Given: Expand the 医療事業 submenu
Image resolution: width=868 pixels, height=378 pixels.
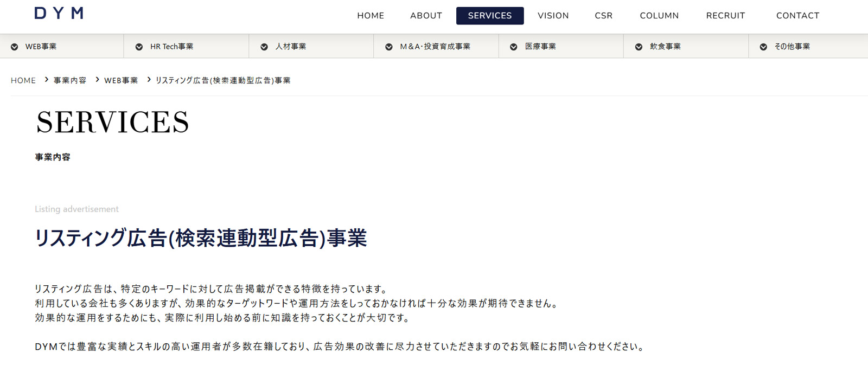Looking at the screenshot, I should 561,47.
